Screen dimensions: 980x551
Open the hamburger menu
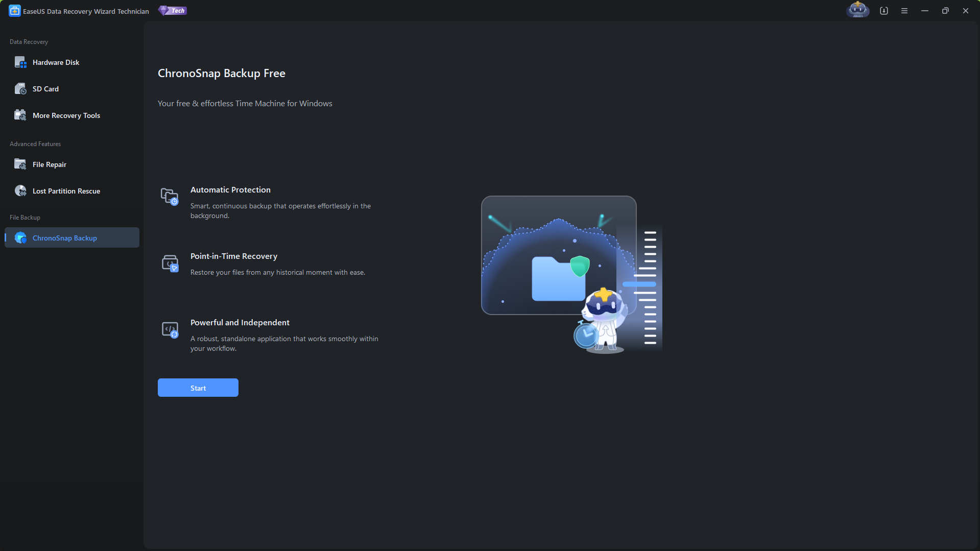[904, 11]
